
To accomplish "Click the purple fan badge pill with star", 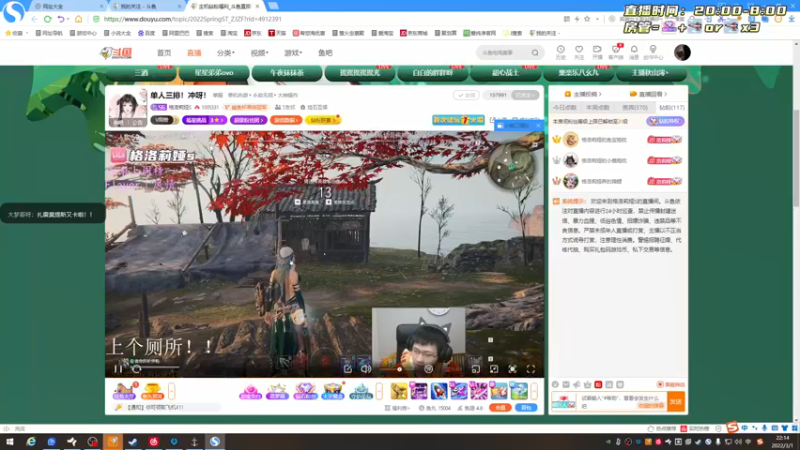I will point(204,120).
